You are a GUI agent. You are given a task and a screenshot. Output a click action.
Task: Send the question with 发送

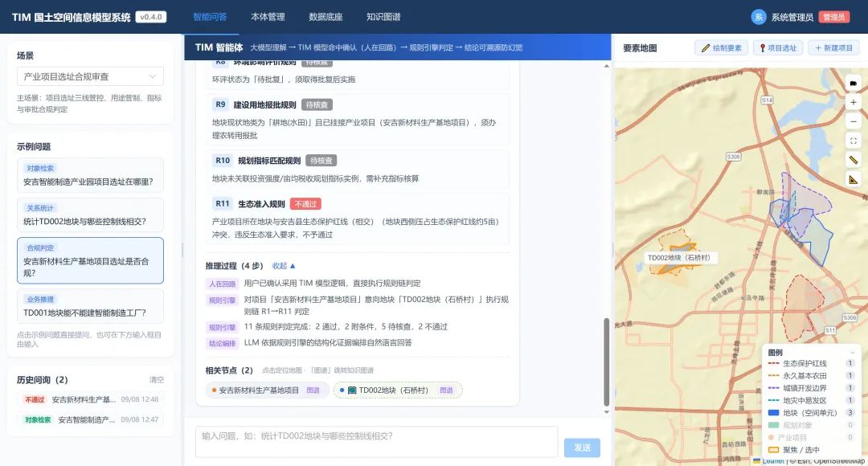click(583, 448)
